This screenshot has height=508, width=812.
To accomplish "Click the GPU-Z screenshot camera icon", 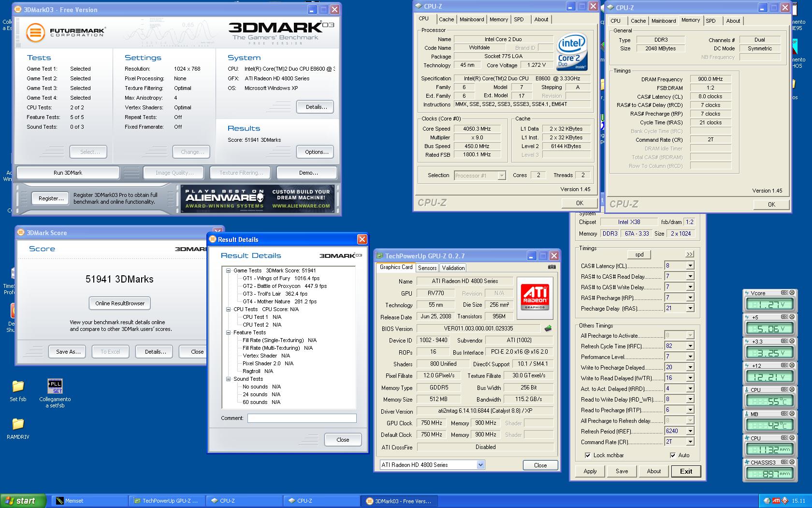I will [x=551, y=267].
